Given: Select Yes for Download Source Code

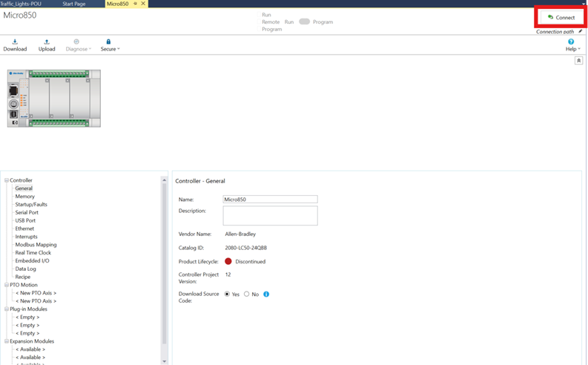Looking at the screenshot, I should [228, 295].
